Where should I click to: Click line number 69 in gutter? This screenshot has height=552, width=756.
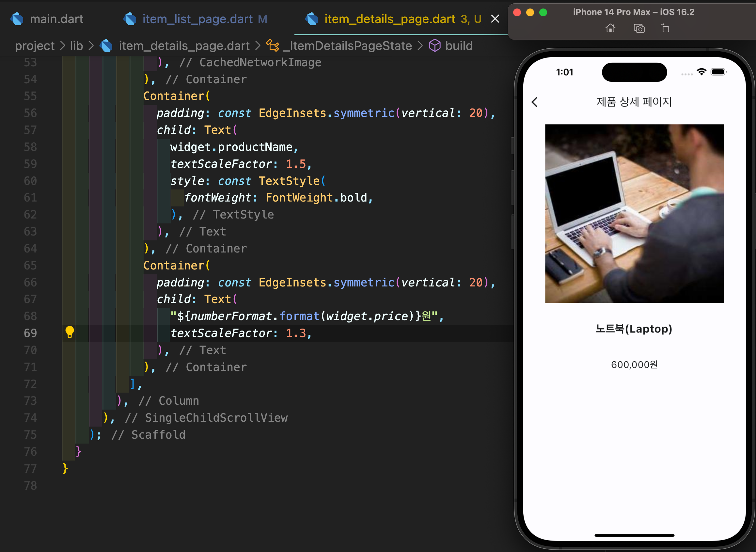click(30, 333)
